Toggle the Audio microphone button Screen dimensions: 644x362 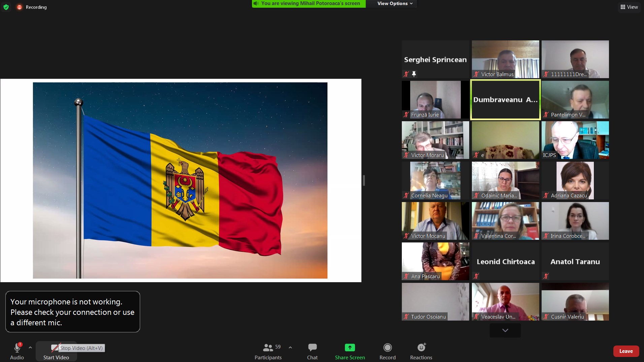17,351
